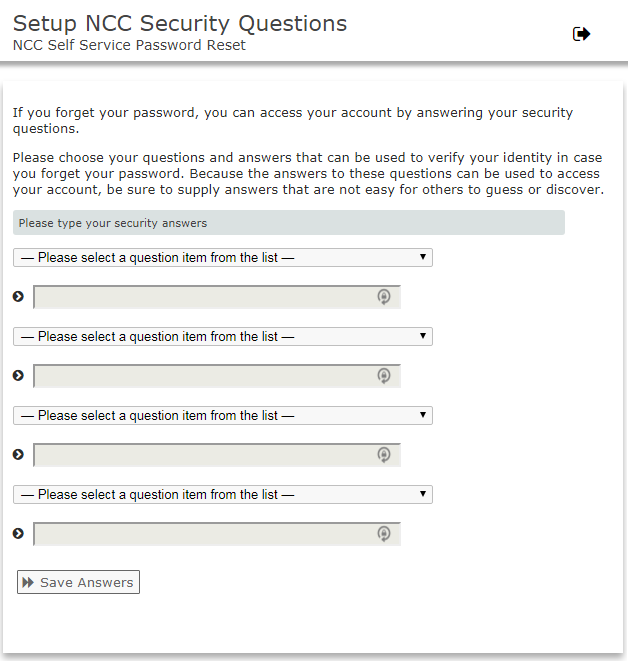Click the arrow bullet beside the fourth answer field
This screenshot has width=628, height=661.
tap(18, 533)
